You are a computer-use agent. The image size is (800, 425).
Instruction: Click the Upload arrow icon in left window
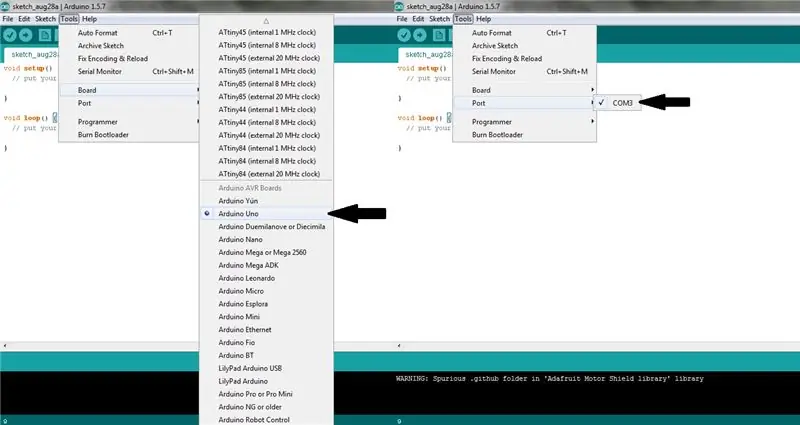26,35
